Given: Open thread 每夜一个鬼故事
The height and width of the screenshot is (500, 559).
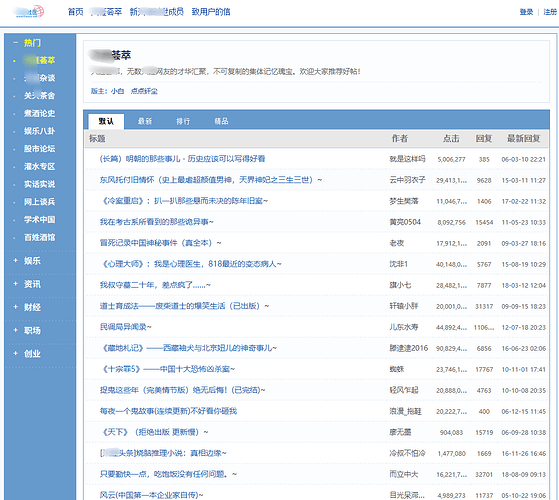Looking at the screenshot, I should [168, 411].
